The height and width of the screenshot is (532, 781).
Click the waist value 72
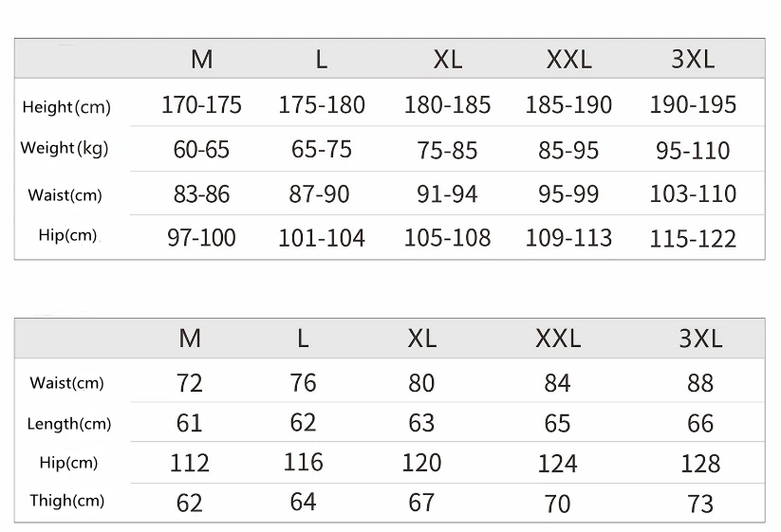click(190, 383)
